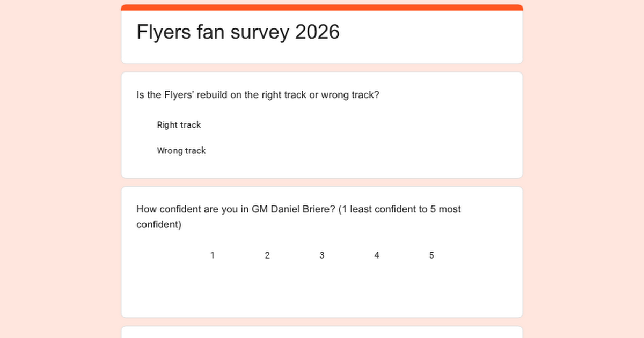Viewport: 644px width, 338px height.
Task: Choose 4 on the confidence scale
Action: tap(377, 255)
